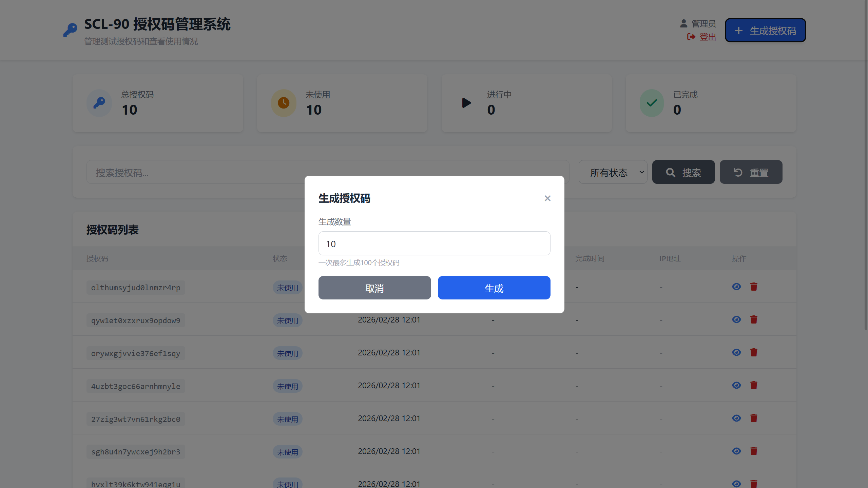This screenshot has height=488, width=868.
Task: Close the 生成授权码 dialog with the X
Action: pos(547,198)
